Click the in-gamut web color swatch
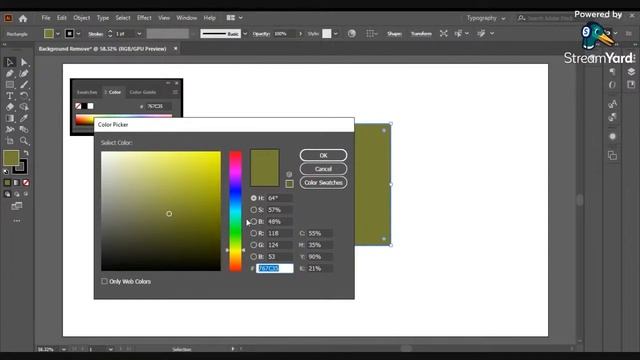The height and width of the screenshot is (360, 640). coord(289,184)
